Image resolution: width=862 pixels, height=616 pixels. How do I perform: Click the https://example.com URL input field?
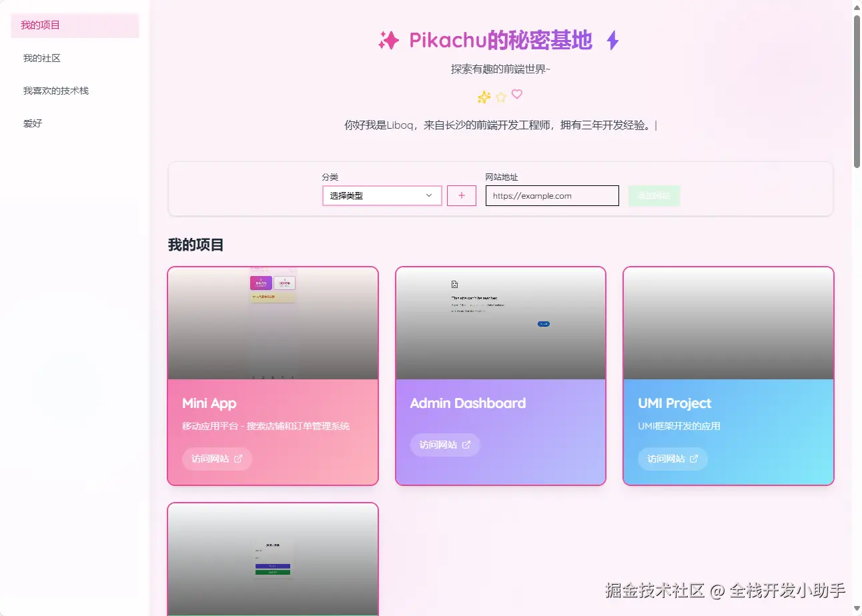552,195
